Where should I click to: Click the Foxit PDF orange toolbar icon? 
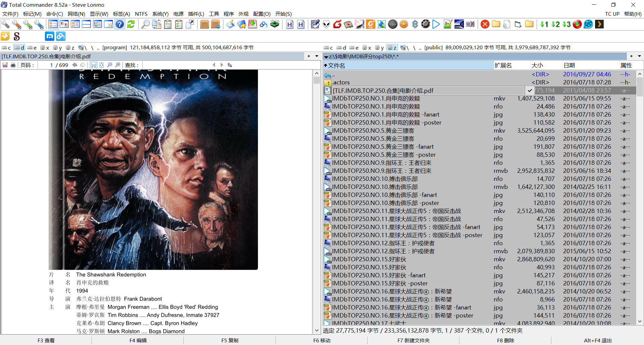pyautogui.click(x=371, y=24)
